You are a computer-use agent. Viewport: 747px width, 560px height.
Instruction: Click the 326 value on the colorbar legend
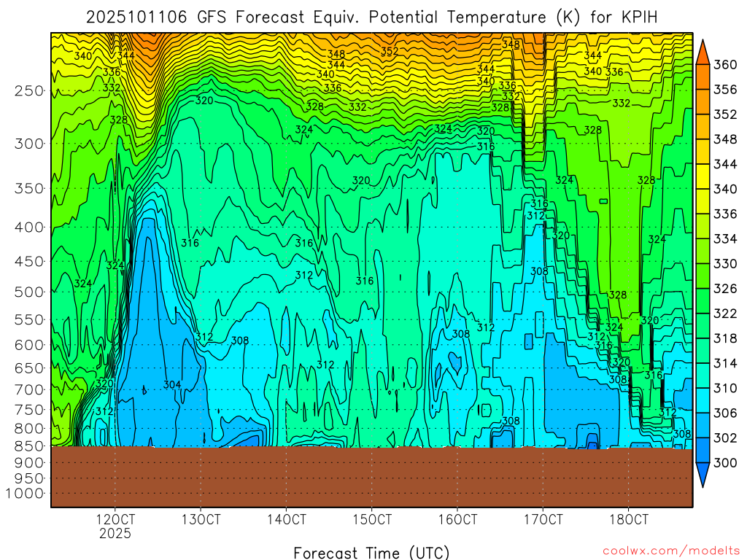[x=725, y=289]
